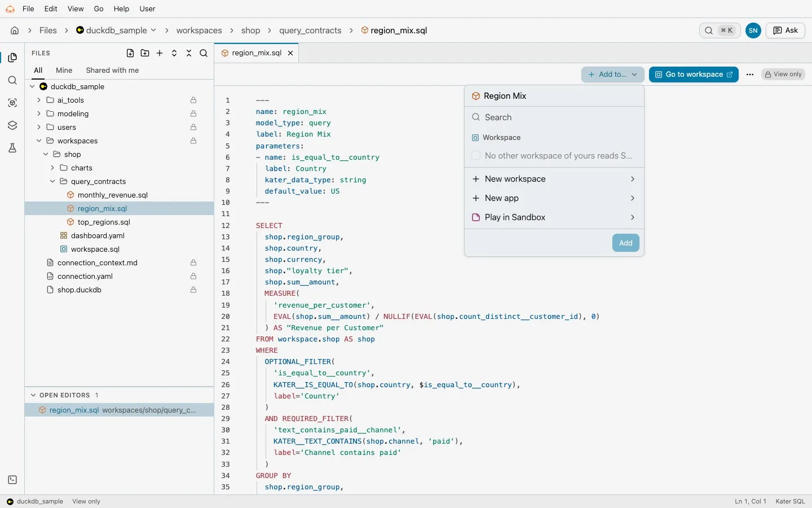Open dashboard.yaml in file tree
Viewport: 812px width, 508px height.
click(98, 235)
